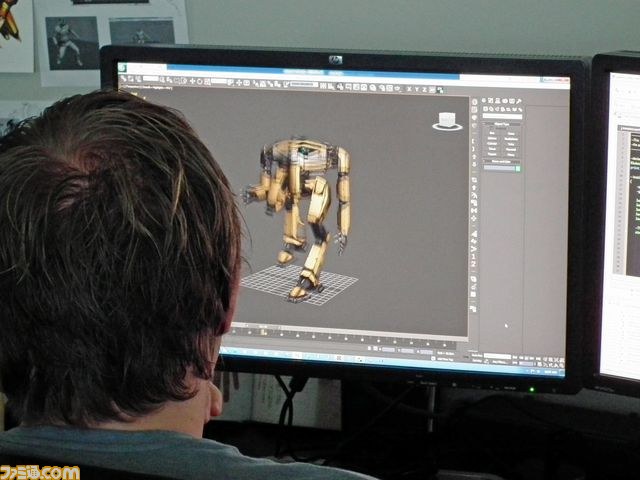640x480 pixels.
Task: Click the Plane primitive button
Action: (511, 155)
